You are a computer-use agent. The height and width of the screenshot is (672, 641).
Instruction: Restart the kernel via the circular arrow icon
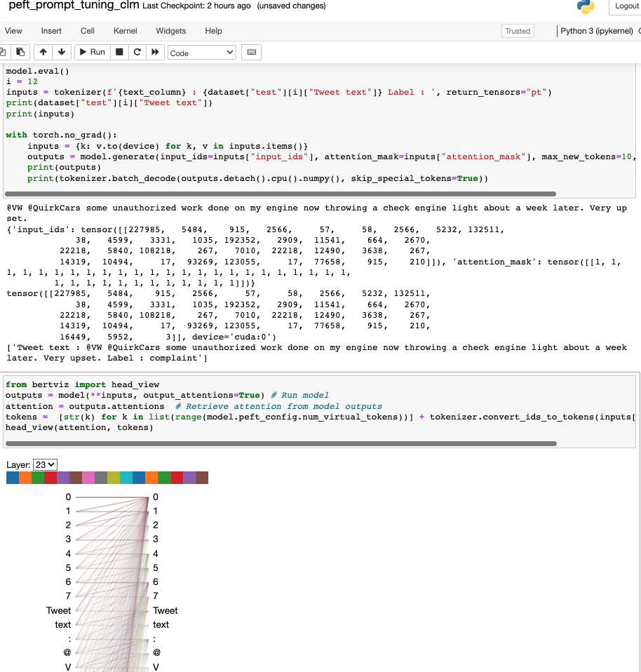[x=137, y=51]
